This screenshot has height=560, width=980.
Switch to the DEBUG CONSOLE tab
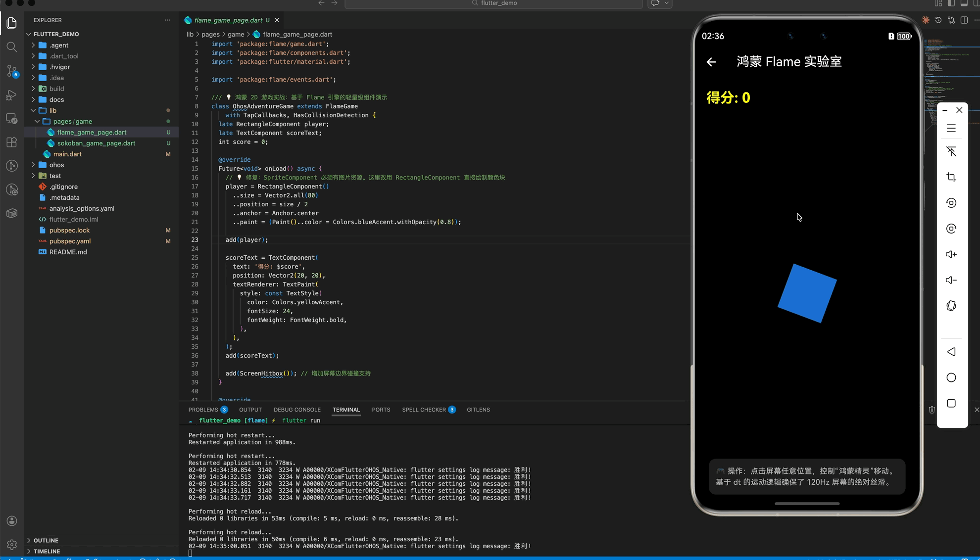[x=297, y=410]
